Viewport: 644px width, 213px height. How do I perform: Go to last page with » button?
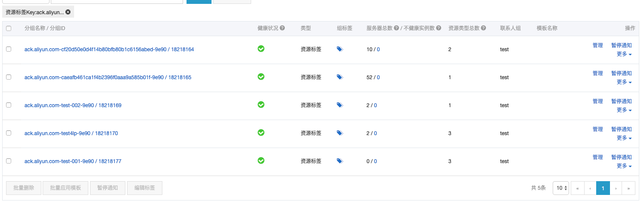tap(629, 188)
